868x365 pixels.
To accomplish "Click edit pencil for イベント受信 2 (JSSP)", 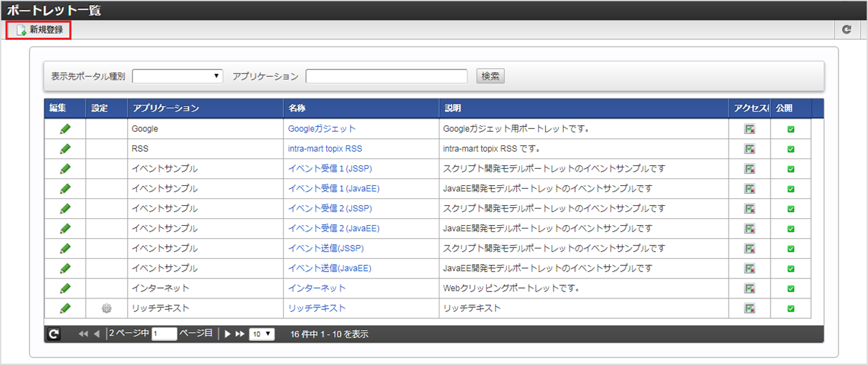I will pyautogui.click(x=65, y=208).
